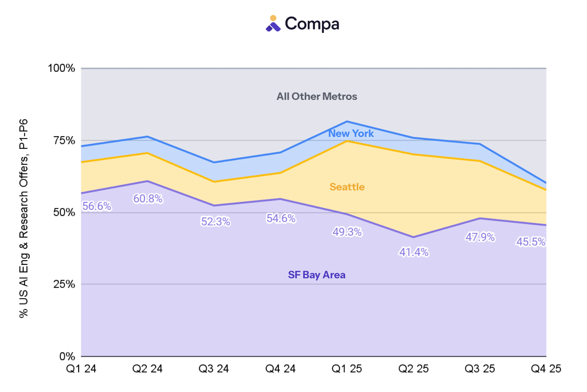Click the 54.6% data label
This screenshot has width=587, height=392.
[281, 218]
